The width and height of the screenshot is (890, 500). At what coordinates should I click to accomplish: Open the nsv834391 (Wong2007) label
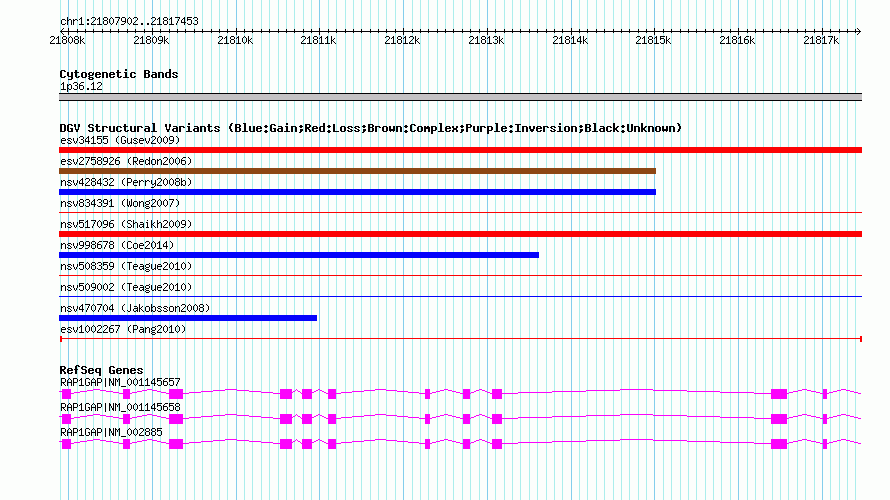tap(120, 203)
